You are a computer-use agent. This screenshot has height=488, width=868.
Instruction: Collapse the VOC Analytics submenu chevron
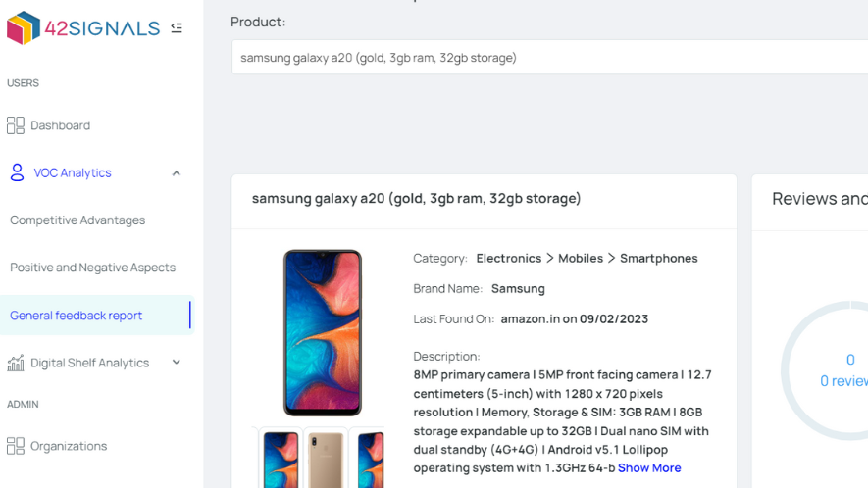pyautogui.click(x=177, y=173)
